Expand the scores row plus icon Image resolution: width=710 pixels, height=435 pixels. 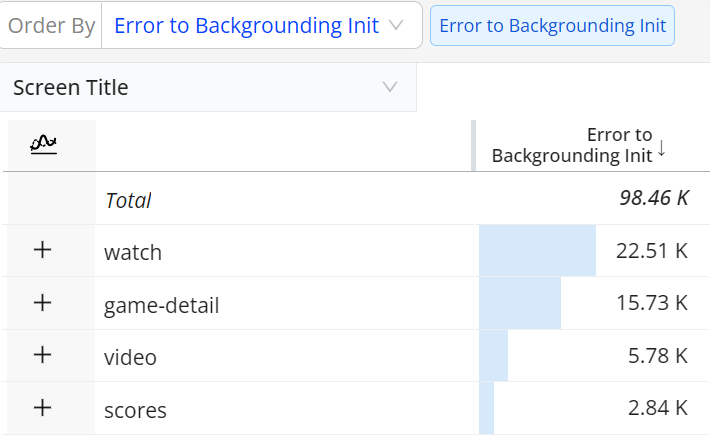42,408
